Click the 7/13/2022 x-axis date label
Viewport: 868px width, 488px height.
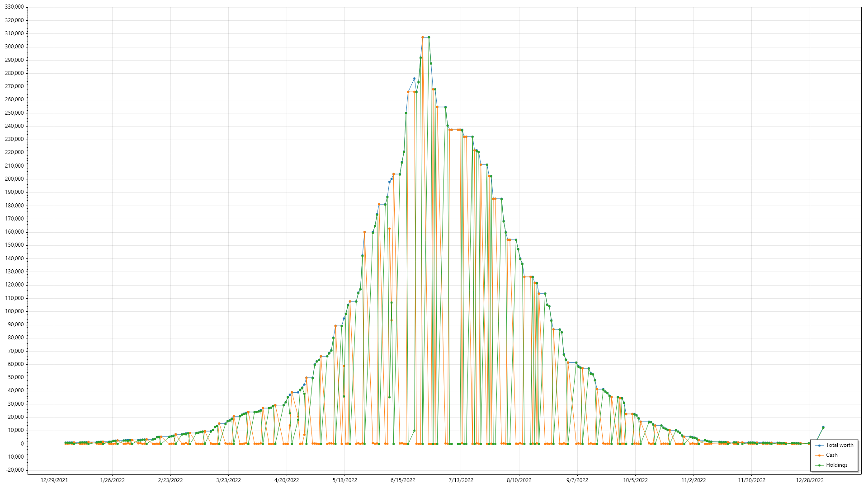point(461,480)
